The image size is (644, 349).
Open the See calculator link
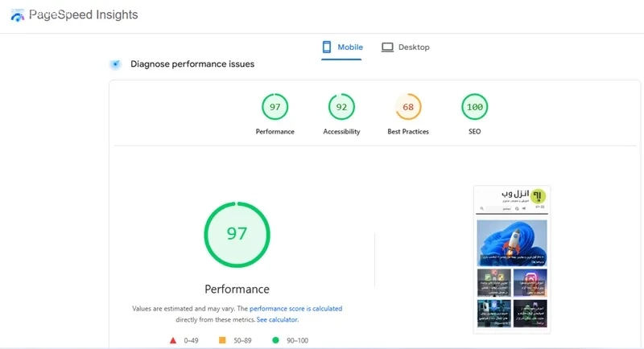(x=277, y=319)
